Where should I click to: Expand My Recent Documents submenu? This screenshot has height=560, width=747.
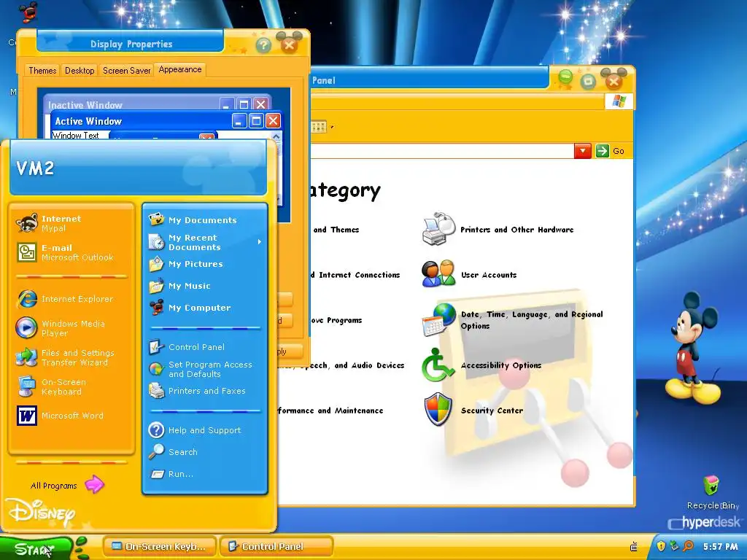205,242
